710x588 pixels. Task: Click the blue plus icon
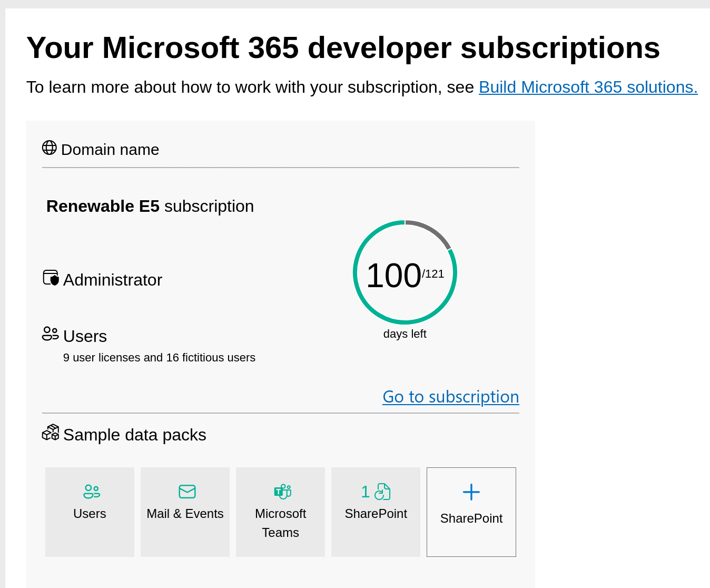(471, 492)
